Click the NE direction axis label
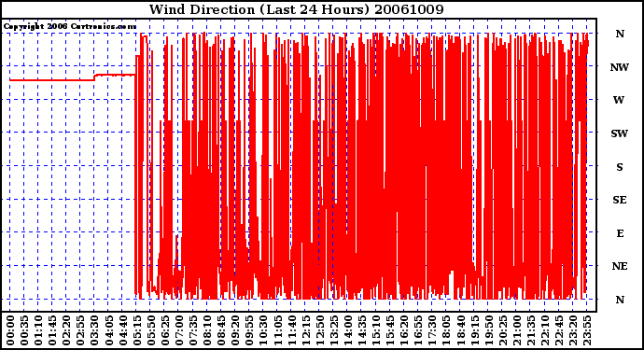This screenshot has width=644, height=350. (620, 266)
